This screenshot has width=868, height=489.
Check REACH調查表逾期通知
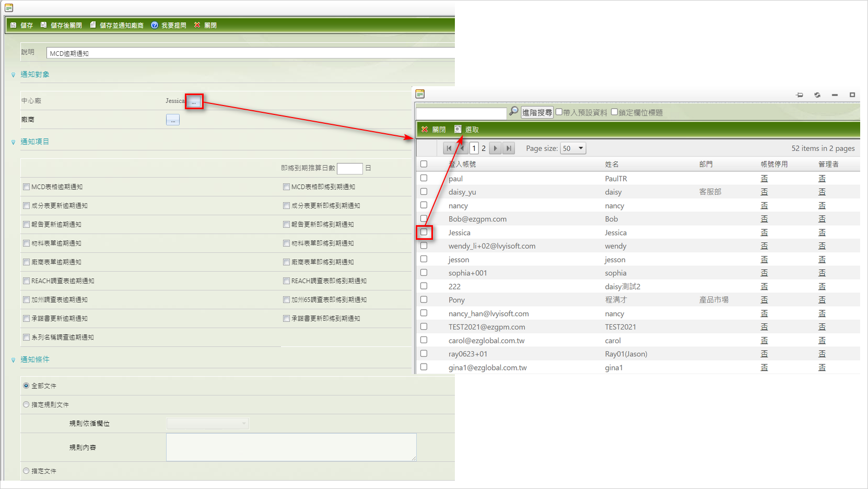26,281
